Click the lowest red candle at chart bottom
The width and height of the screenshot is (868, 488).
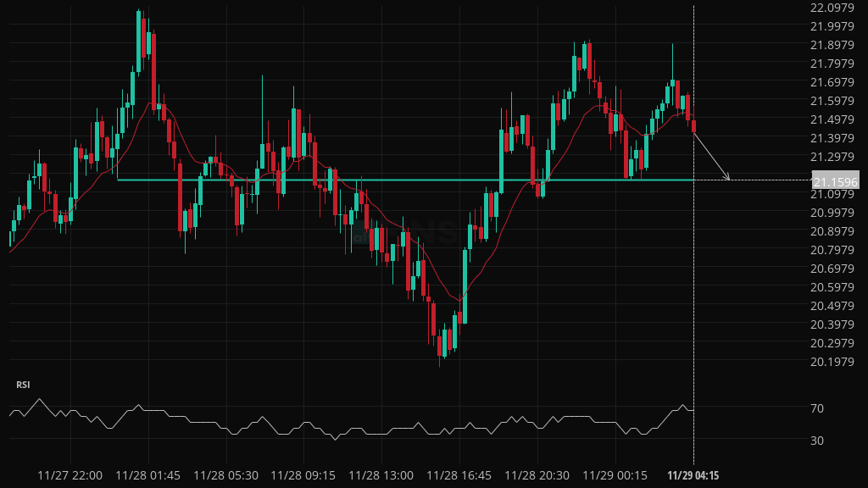440,343
